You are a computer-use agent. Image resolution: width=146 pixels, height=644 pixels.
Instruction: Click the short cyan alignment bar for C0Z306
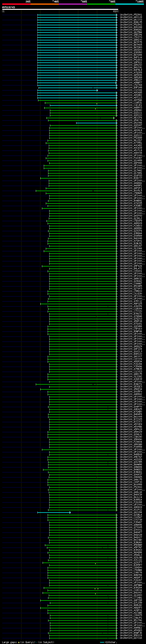coord(68,90)
